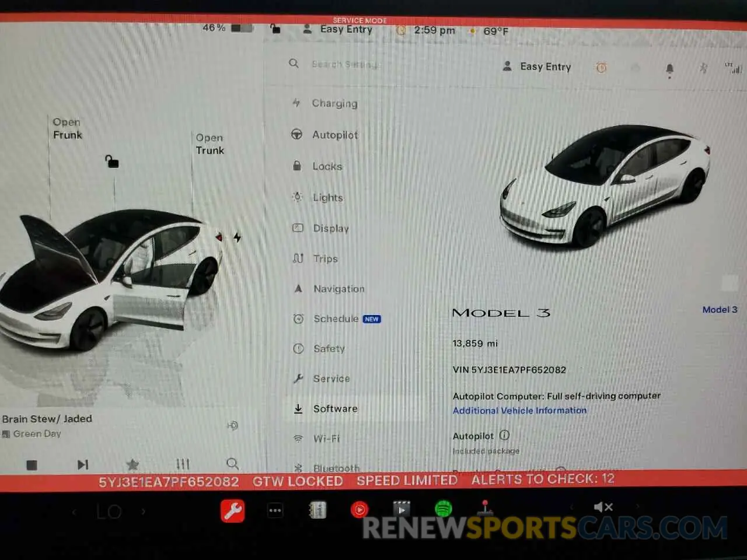747x560 pixels.
Task: Tap the muted volume speaker icon
Action: [603, 507]
